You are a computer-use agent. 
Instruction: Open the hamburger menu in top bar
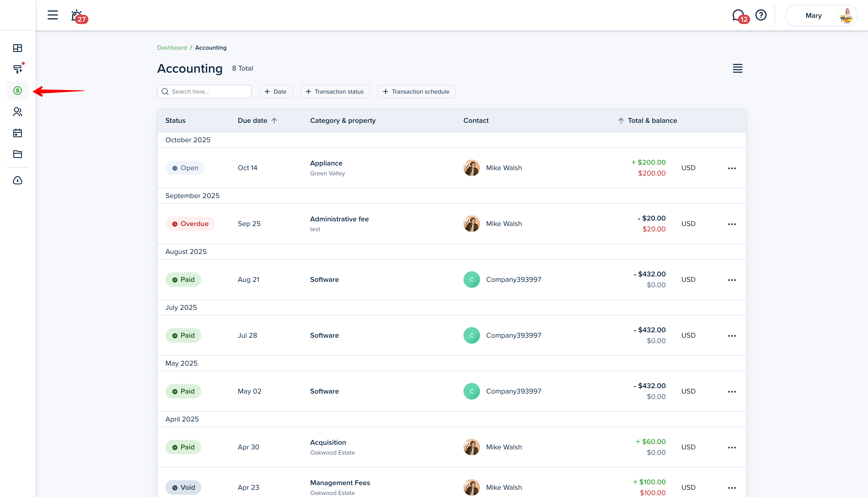click(52, 15)
